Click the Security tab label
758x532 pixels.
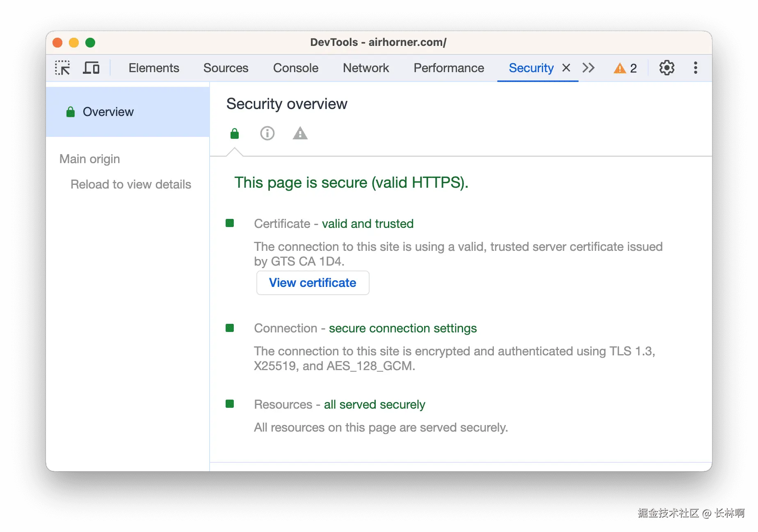531,68
